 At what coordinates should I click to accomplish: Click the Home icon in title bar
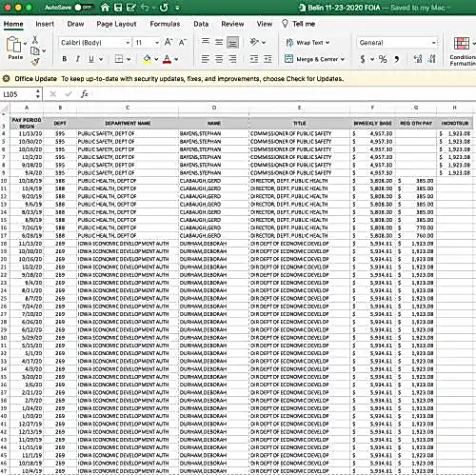click(105, 8)
